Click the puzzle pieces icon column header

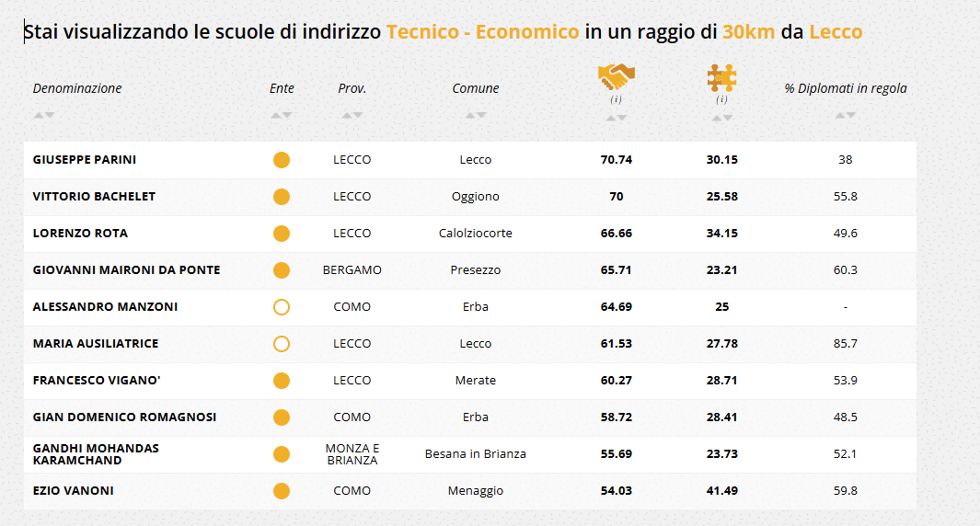click(x=721, y=76)
